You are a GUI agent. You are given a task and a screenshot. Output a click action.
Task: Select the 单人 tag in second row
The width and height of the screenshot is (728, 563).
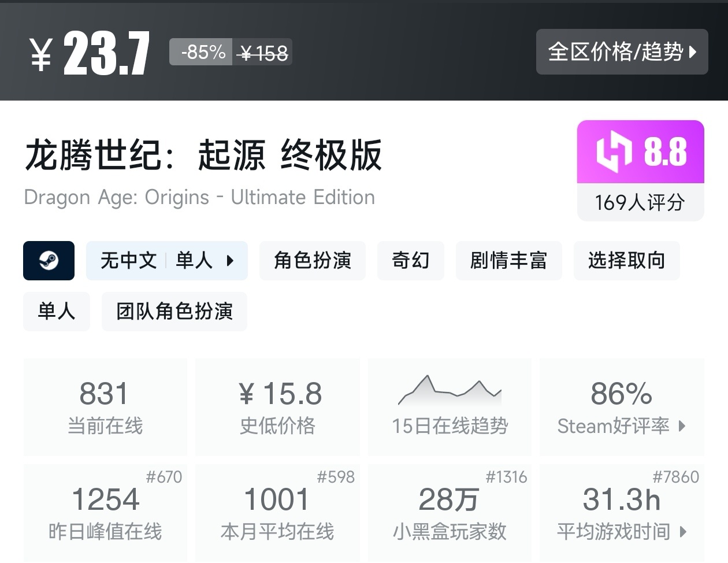[x=57, y=312]
